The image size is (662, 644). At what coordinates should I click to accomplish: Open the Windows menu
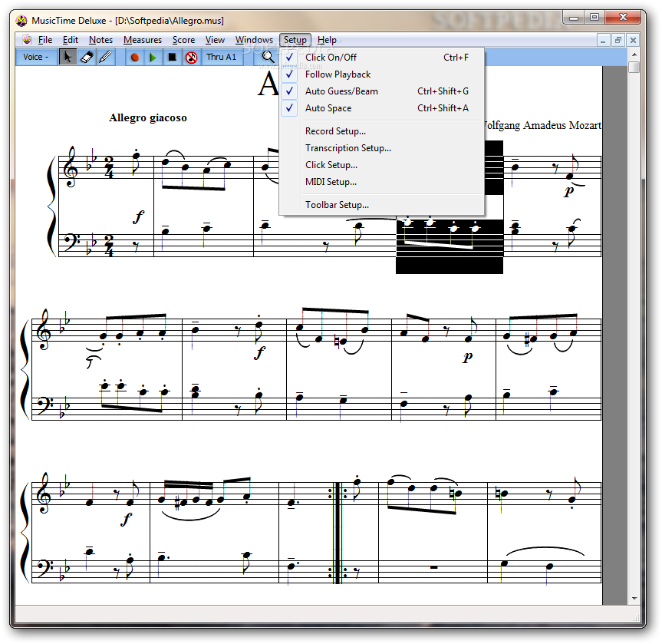coord(254,40)
